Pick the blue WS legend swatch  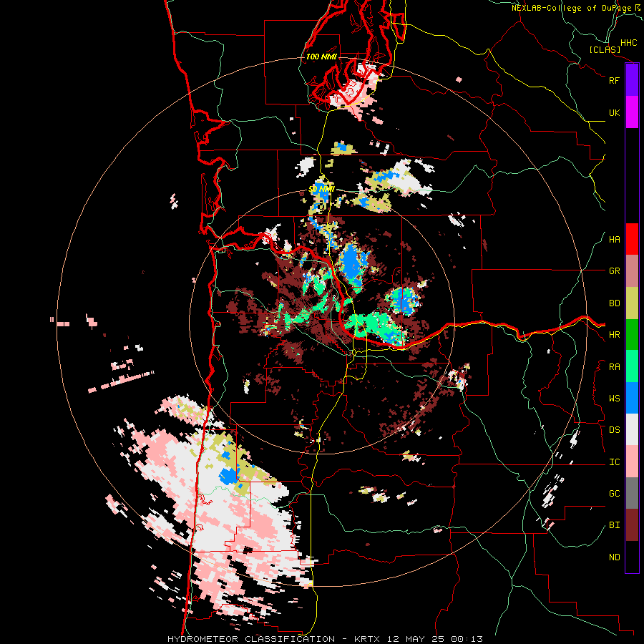[632, 398]
